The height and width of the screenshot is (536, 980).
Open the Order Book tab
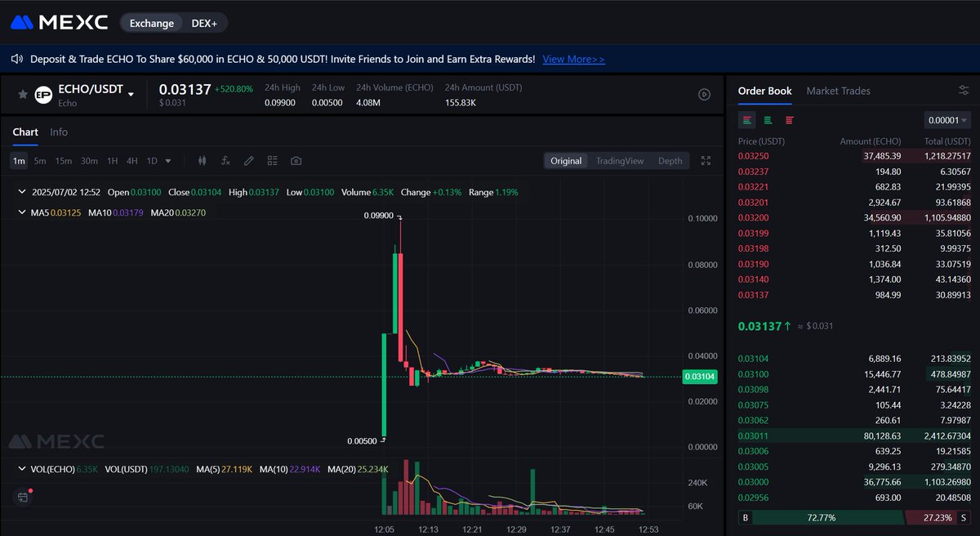point(764,91)
